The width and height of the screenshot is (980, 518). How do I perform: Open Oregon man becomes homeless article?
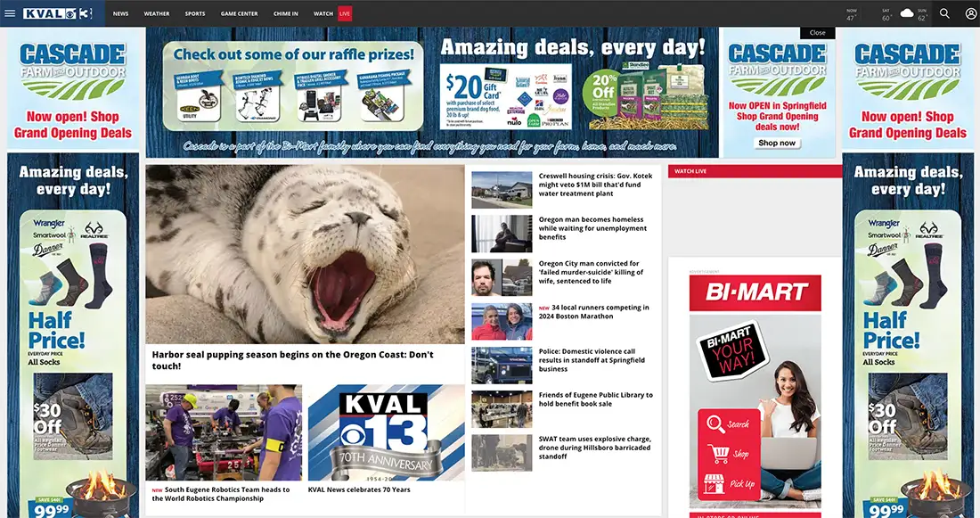click(592, 228)
